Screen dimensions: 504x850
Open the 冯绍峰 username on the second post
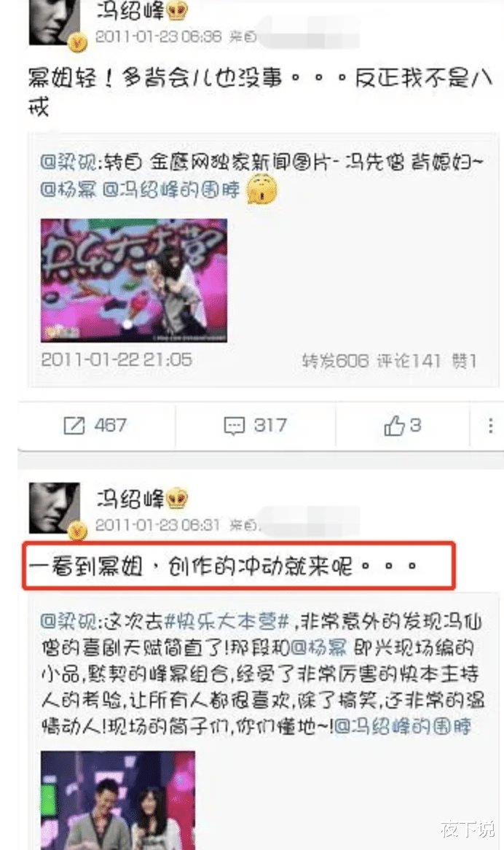[x=130, y=498]
